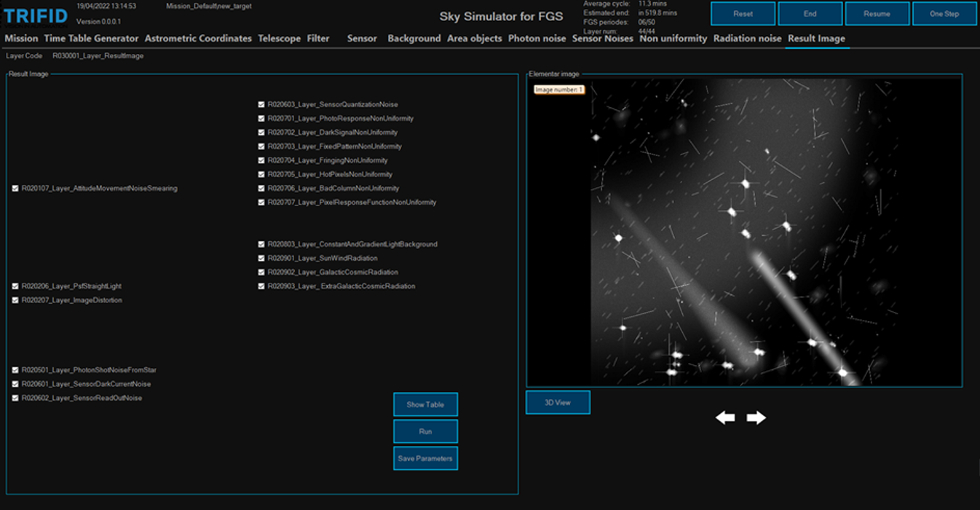The width and height of the screenshot is (980, 510).
Task: Disable R020107_Layer_AttitudeMovementNoiseSmearing
Action: 16,188
